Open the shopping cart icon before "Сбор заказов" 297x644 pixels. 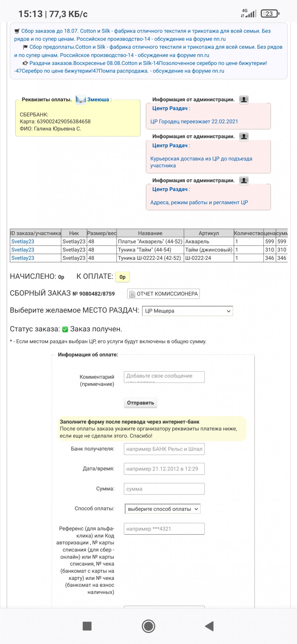click(17, 31)
